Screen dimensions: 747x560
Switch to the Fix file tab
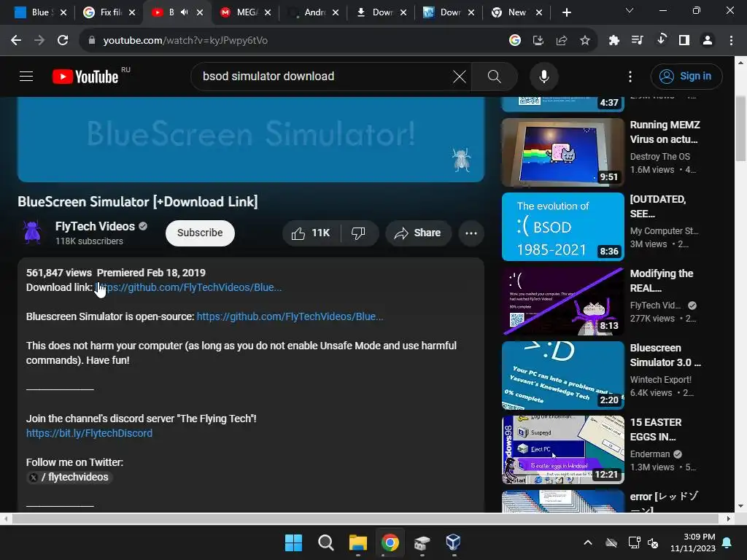point(111,12)
